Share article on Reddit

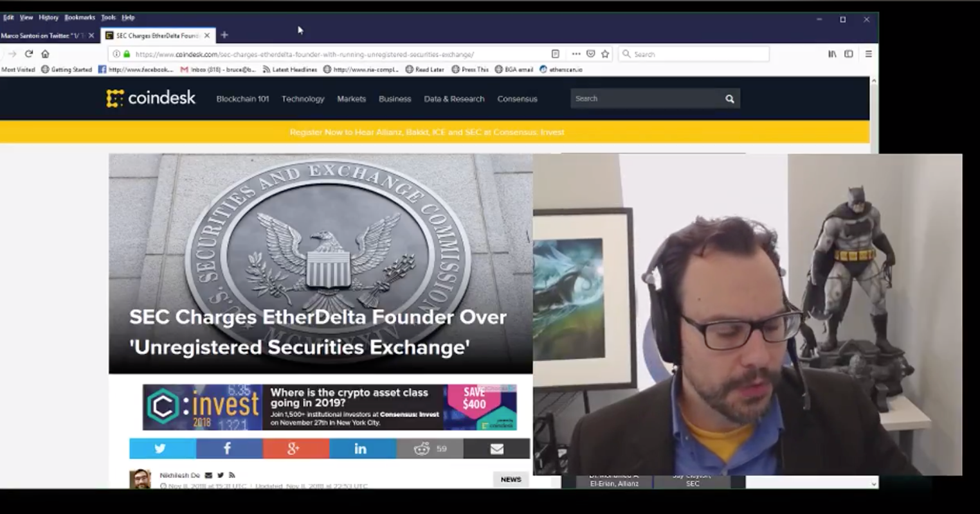[x=430, y=448]
